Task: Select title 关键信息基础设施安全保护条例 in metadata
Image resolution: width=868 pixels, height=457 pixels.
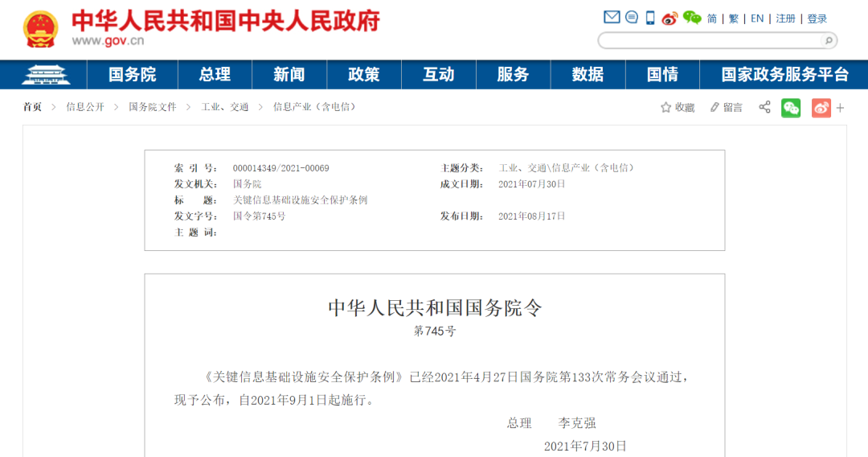Action: click(300, 200)
